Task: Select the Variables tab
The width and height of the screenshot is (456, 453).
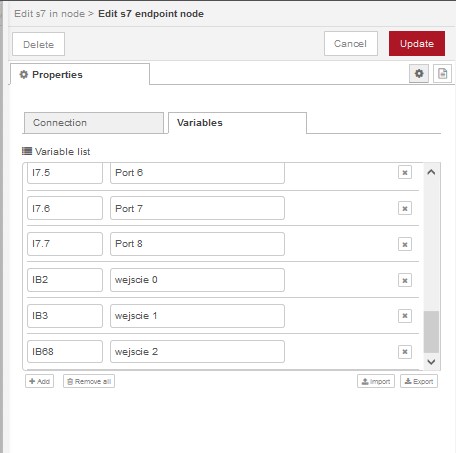Action: click(237, 123)
